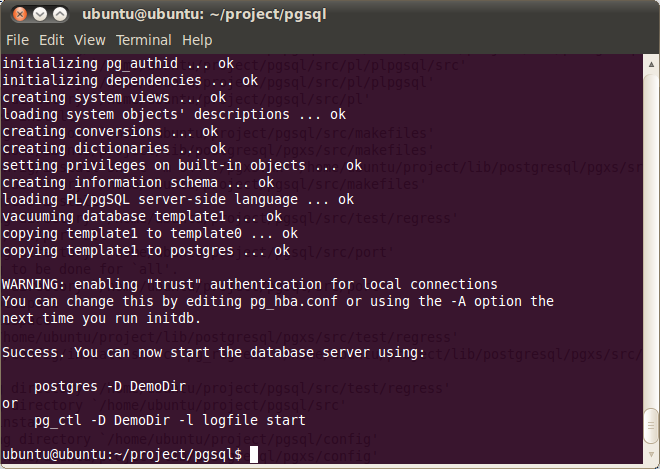Close the terminal window
Viewport: 660px width, 469px height.
coord(18,15)
